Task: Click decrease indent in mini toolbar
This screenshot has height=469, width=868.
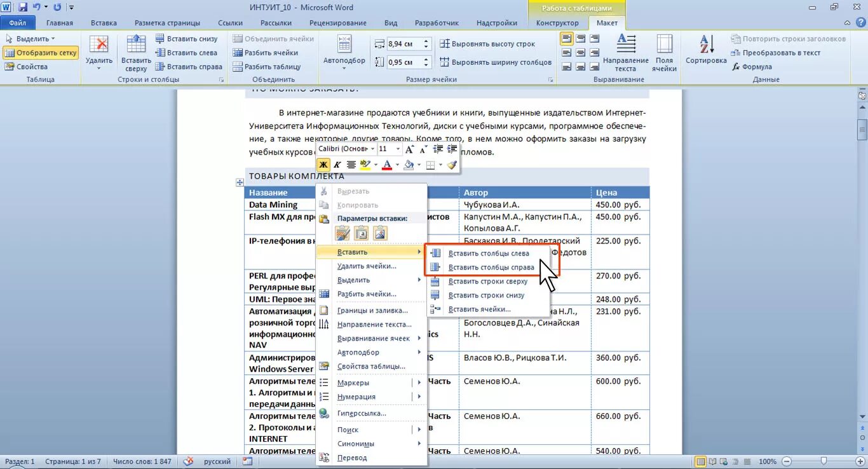Action: [438, 149]
